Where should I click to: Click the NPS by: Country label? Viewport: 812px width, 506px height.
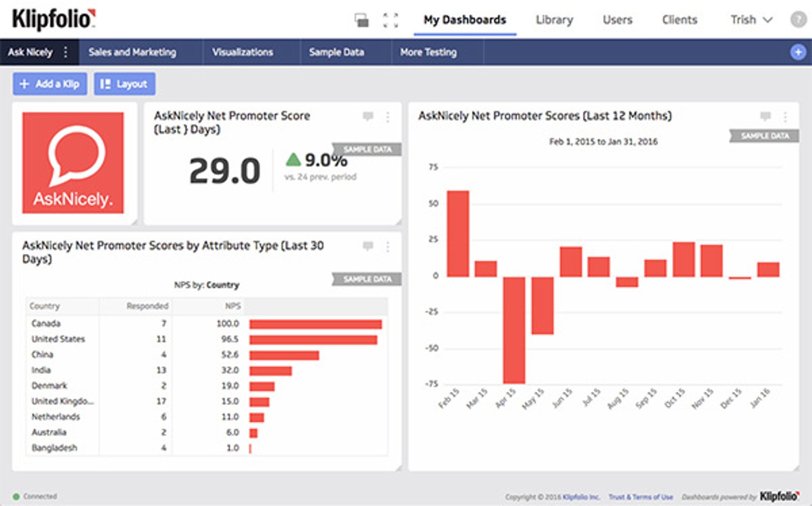206,285
